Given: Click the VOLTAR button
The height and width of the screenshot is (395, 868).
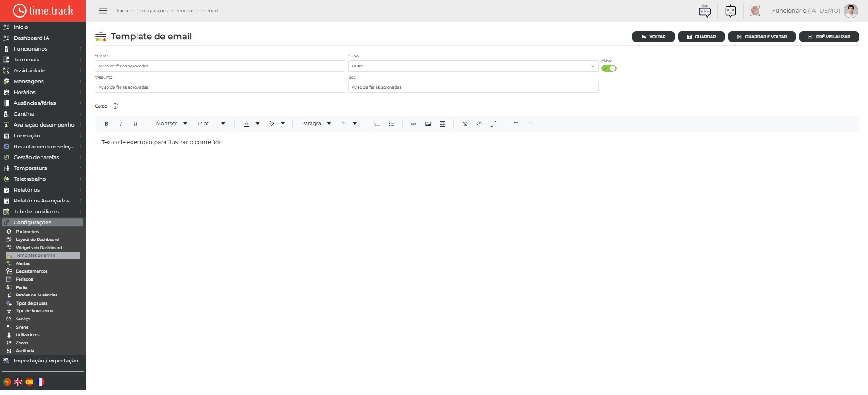Looking at the screenshot, I should 653,37.
